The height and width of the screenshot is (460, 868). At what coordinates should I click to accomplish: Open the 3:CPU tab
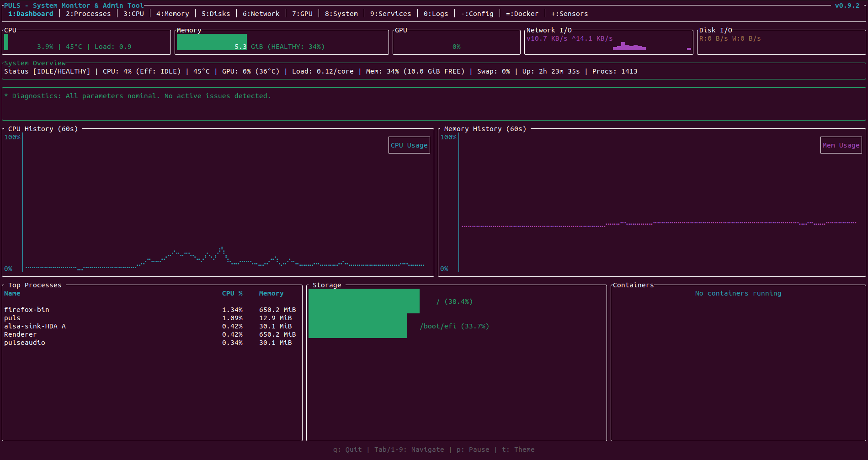(133, 14)
